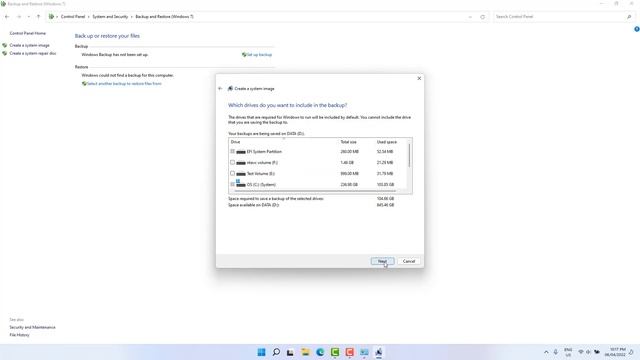Click 'Control Panel' in the address breadcrumb

(73, 17)
